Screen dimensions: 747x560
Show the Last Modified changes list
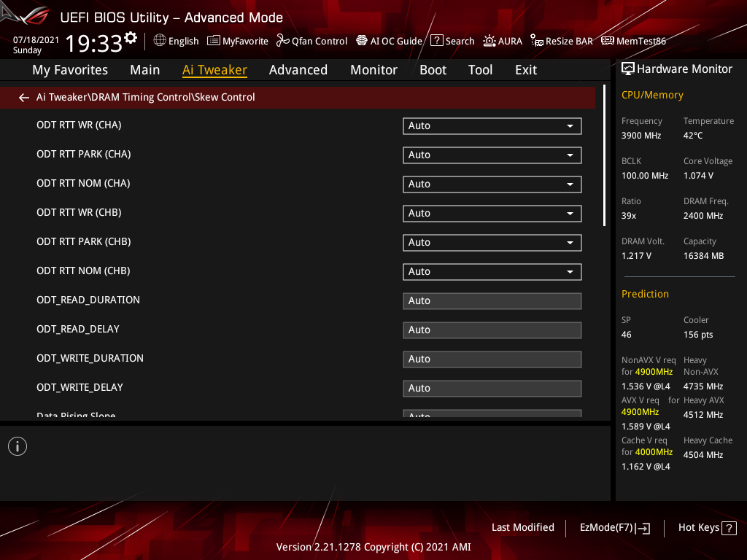pyautogui.click(x=522, y=527)
